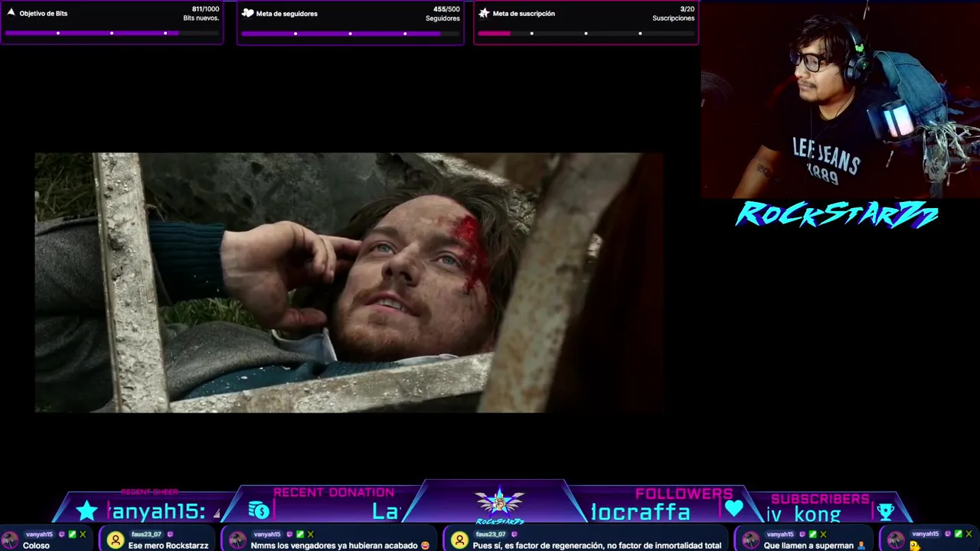Screen dimensions: 980x551
Task: Click vanyah15's avatar on the vengadores message
Action: 237,540
